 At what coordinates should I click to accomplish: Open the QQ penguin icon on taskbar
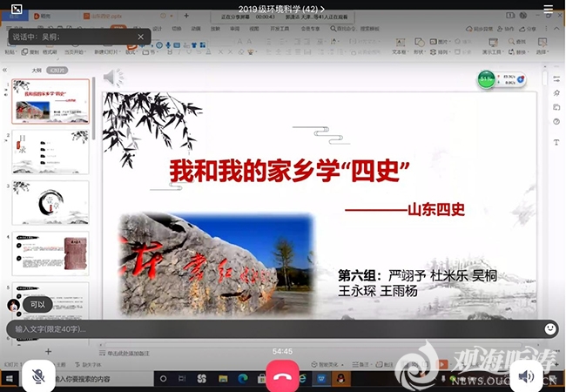coord(340,379)
